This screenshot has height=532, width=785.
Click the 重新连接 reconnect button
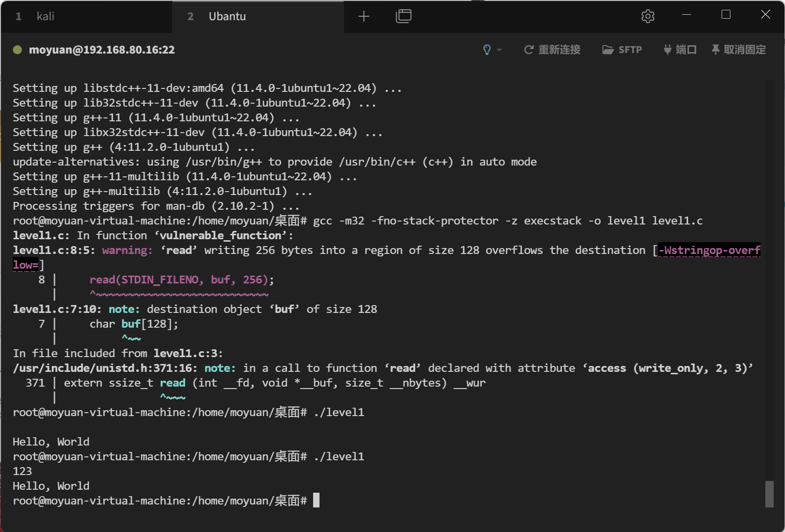click(x=552, y=50)
